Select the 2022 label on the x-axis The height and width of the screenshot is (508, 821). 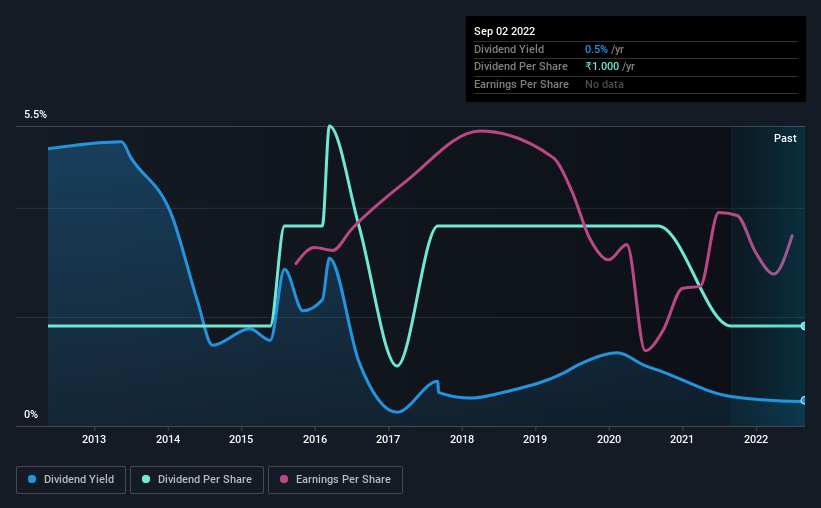tap(756, 439)
